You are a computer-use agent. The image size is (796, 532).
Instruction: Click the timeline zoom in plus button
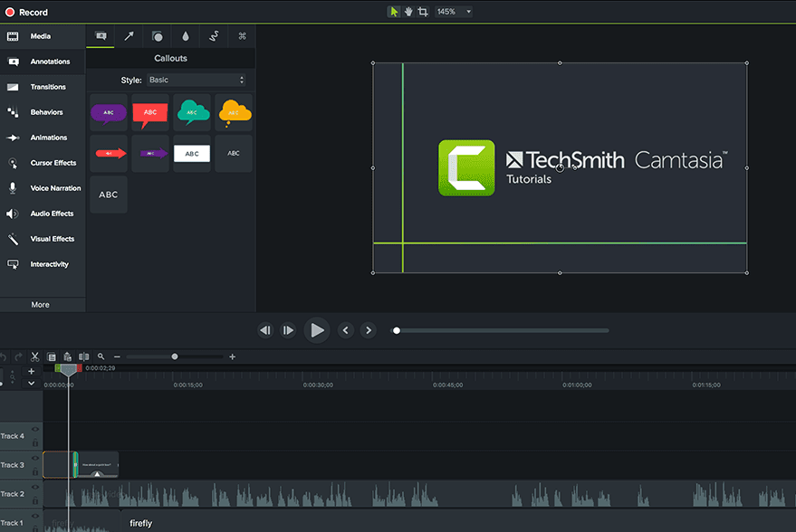(232, 357)
